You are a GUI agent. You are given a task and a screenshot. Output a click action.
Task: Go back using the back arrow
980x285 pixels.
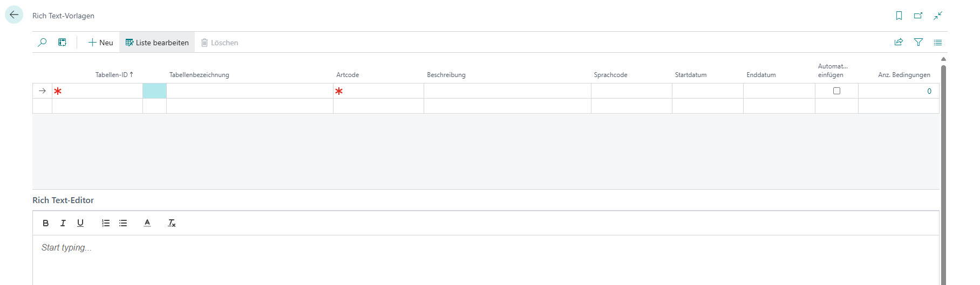[14, 15]
